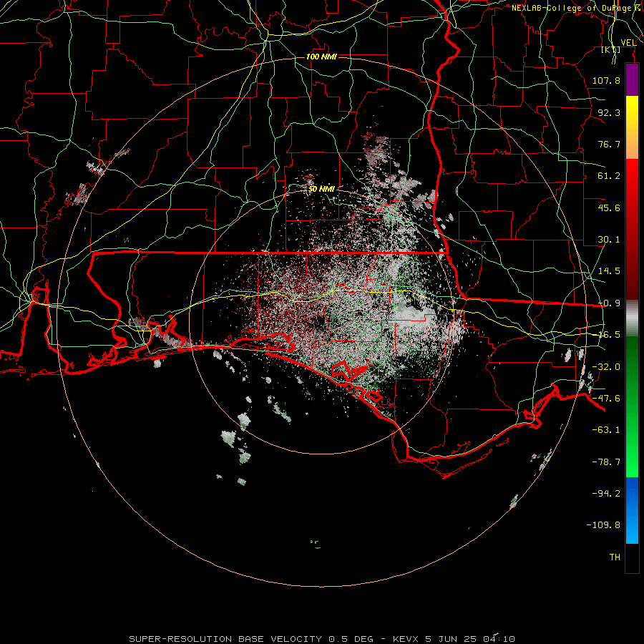Click the KEVX station identifier in caption
Screen dimensions: 644x644
(x=406, y=639)
